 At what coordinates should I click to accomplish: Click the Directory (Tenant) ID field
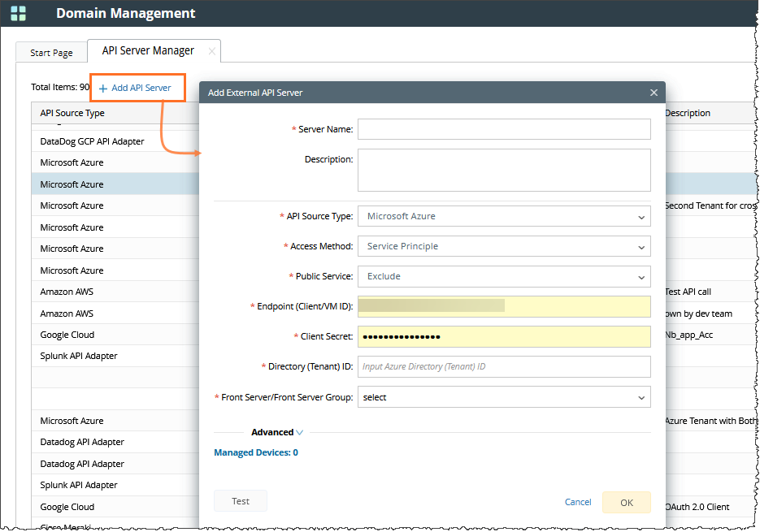(504, 367)
